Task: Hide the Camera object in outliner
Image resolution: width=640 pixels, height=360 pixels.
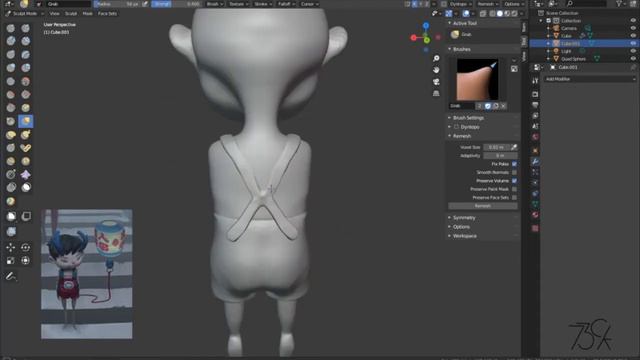Action: 633,28
